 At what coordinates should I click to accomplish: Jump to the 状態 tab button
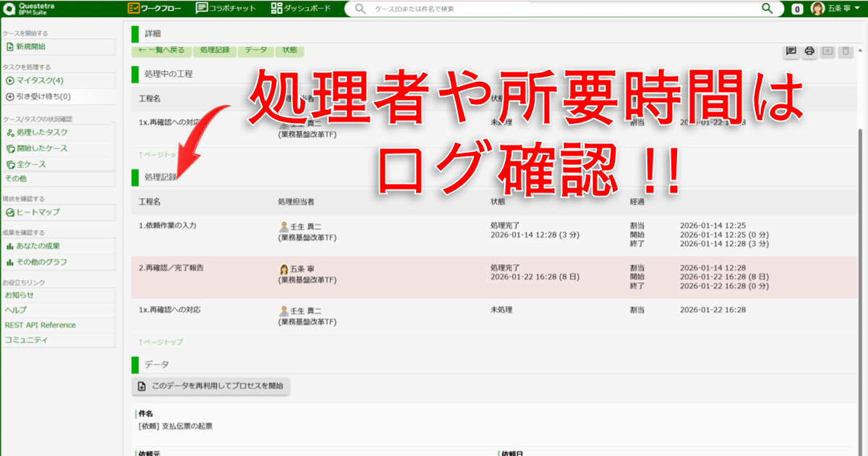click(289, 51)
